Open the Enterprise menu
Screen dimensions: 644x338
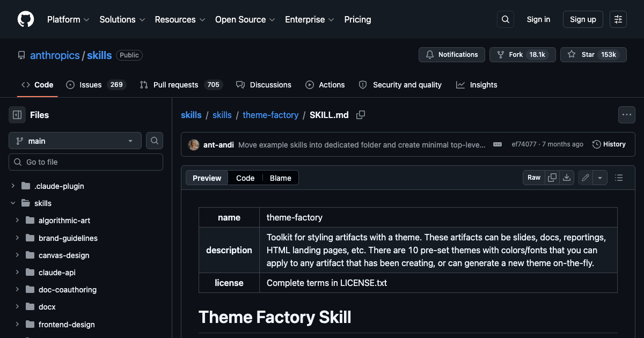(x=310, y=19)
